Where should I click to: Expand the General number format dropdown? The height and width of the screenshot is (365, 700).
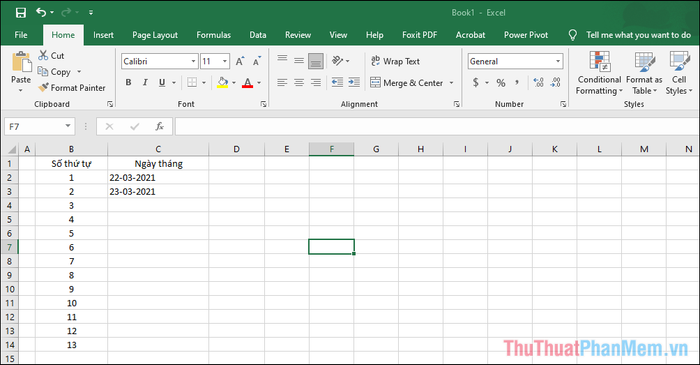point(558,61)
